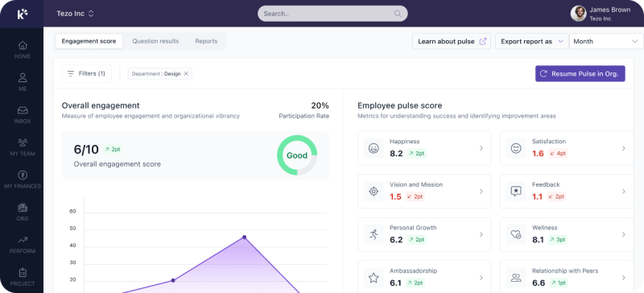Click the Ambassadorship star icon

pos(374,278)
